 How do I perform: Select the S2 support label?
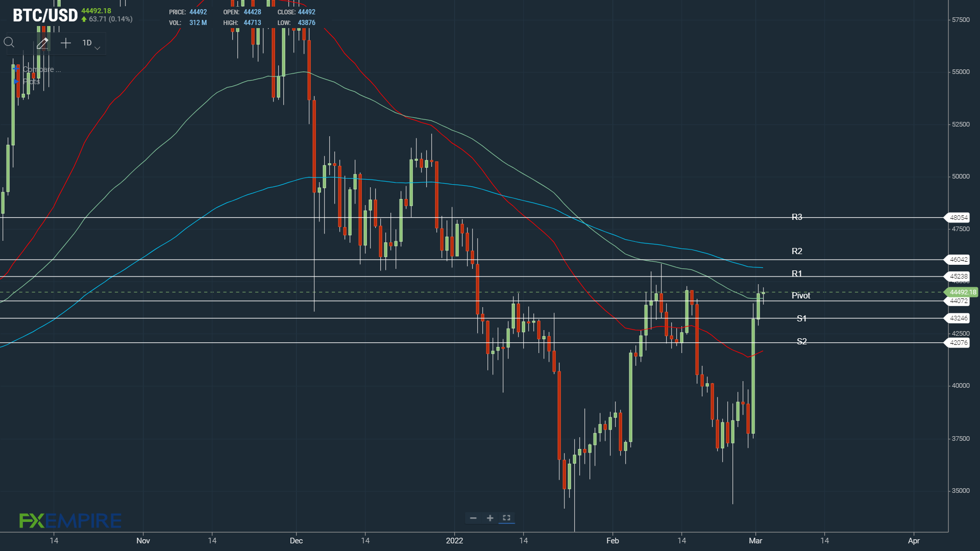pyautogui.click(x=802, y=341)
